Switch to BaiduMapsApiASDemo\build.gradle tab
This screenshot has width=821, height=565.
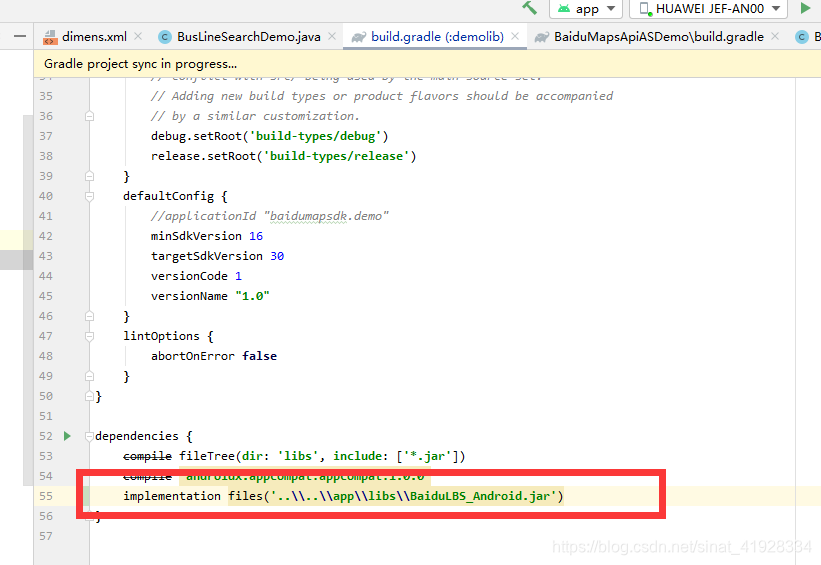(x=659, y=37)
